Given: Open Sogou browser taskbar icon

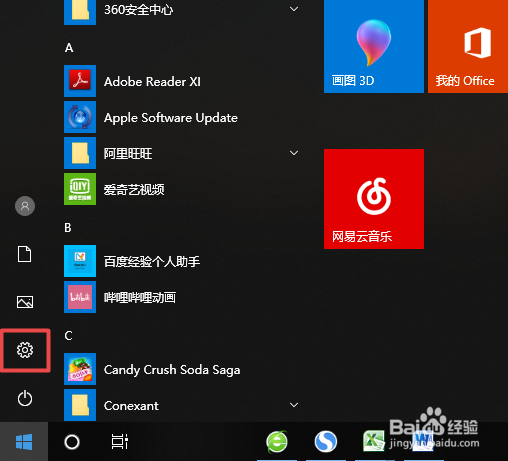Looking at the screenshot, I should tap(326, 442).
